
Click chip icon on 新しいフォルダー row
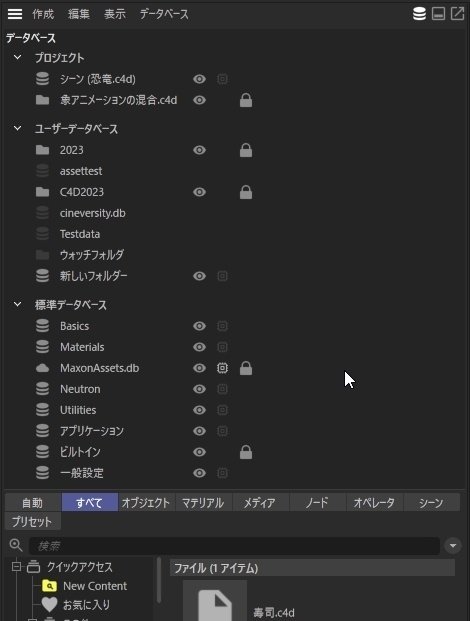click(223, 276)
